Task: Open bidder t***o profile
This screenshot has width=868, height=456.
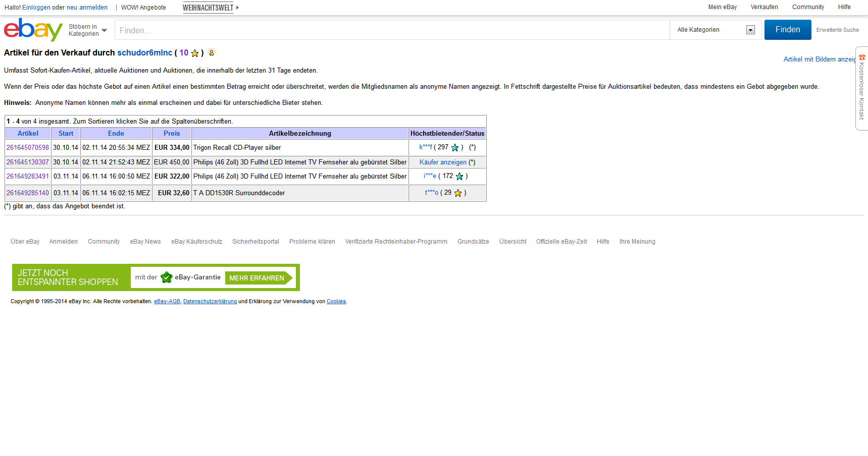Action: click(x=432, y=193)
